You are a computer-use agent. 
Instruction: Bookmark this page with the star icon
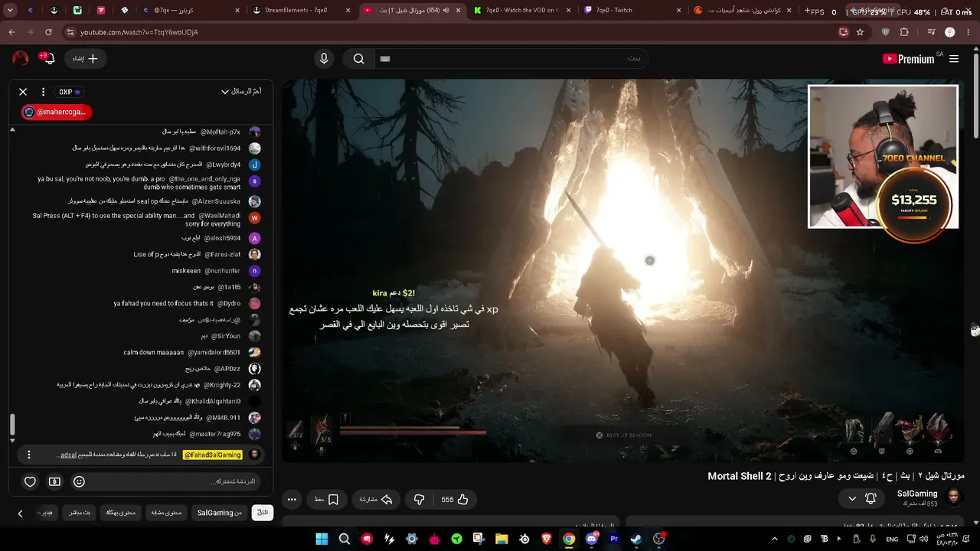(860, 32)
